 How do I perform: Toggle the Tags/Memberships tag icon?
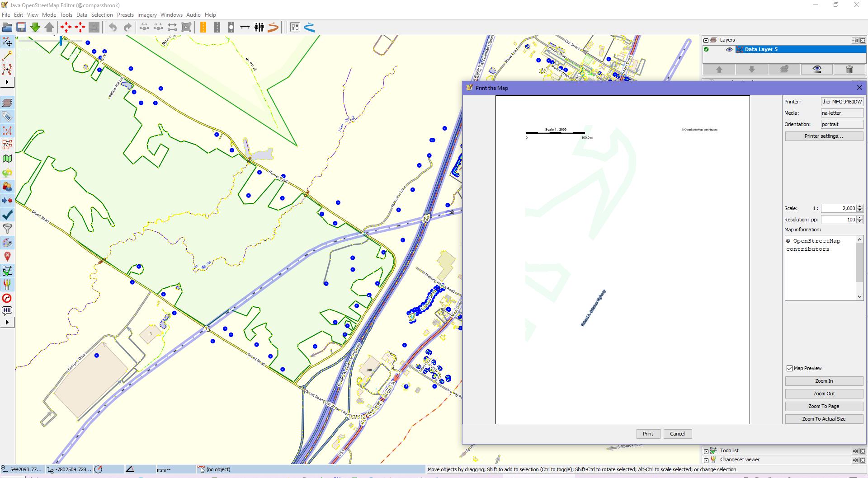pyautogui.click(x=7, y=117)
